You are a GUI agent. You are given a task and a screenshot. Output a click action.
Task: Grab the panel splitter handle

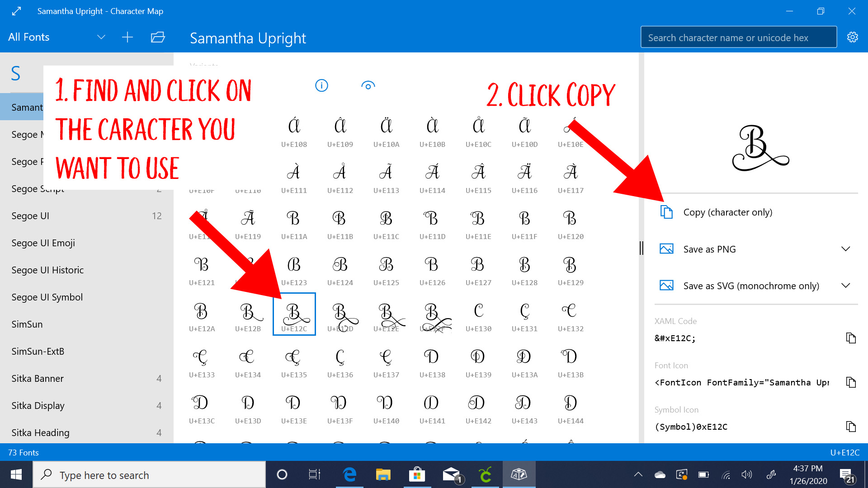point(641,248)
